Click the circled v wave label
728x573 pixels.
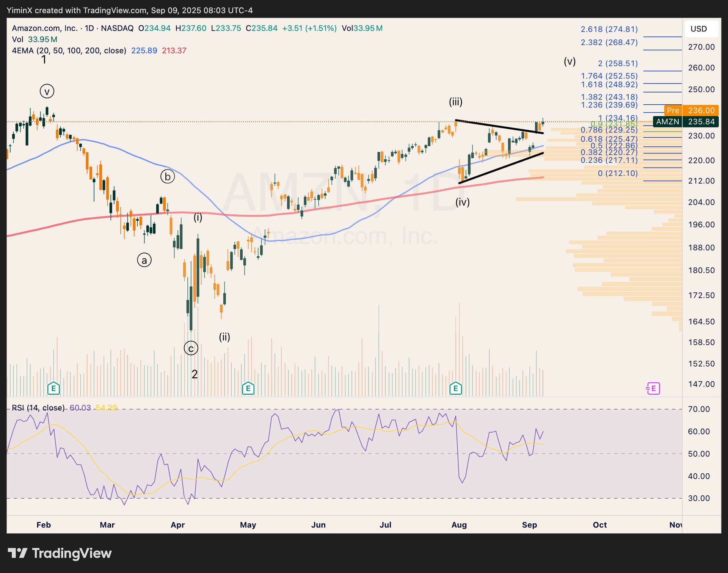click(47, 91)
